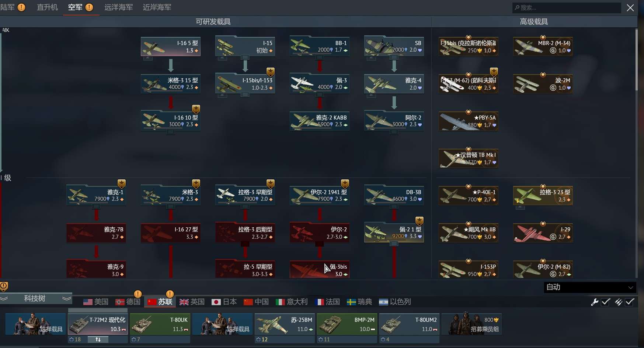The width and height of the screenshot is (644, 348).
Task: Select the 苏-25BM slot in crew bar
Action: tap(285, 324)
